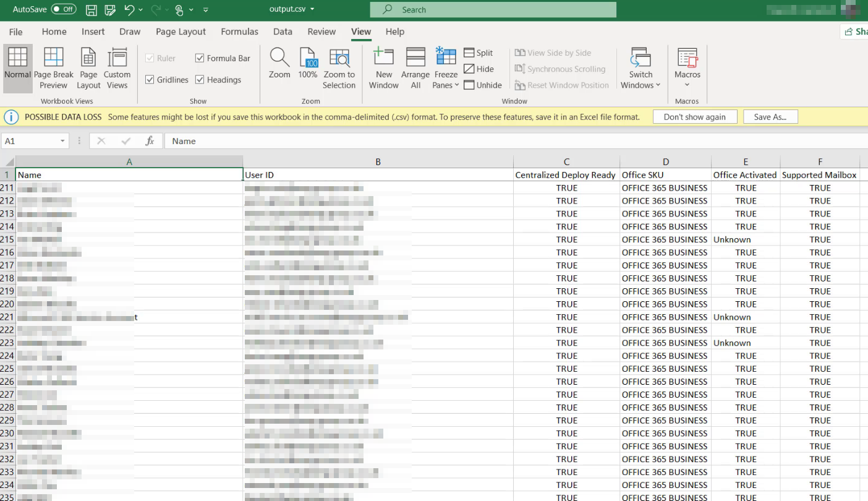
Task: Click Reset Window Position
Action: point(562,85)
